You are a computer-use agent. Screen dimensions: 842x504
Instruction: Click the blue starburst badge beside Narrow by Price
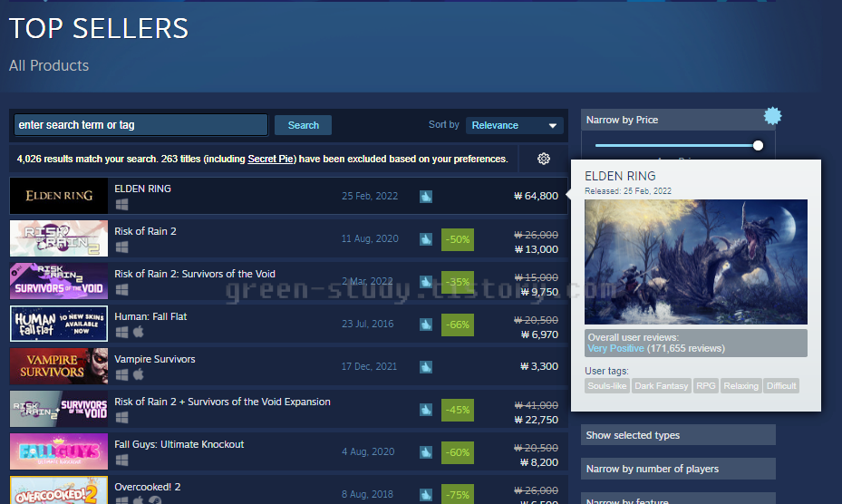point(772,115)
